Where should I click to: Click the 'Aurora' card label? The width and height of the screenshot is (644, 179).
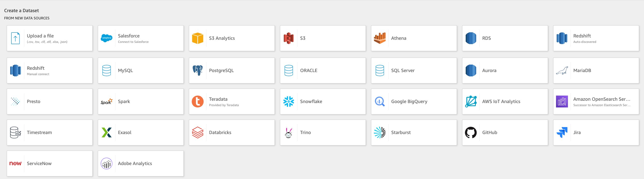point(489,71)
